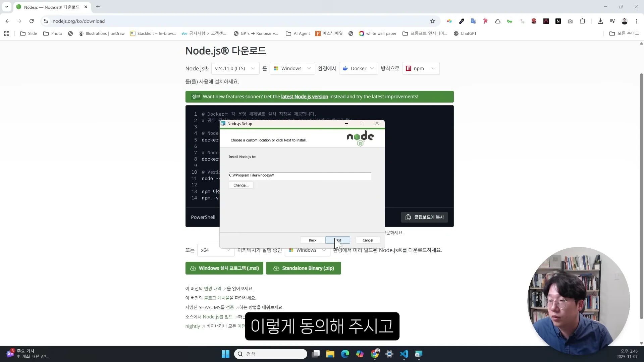Open Task View in taskbar
Screen dimensions: 644x362
click(316, 354)
